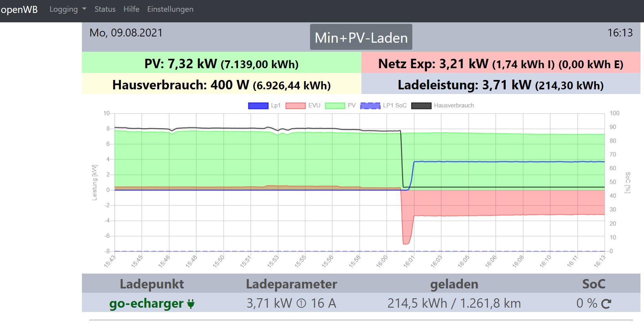Click the SoC column header
The height and width of the screenshot is (330, 644).
pyautogui.click(x=593, y=284)
